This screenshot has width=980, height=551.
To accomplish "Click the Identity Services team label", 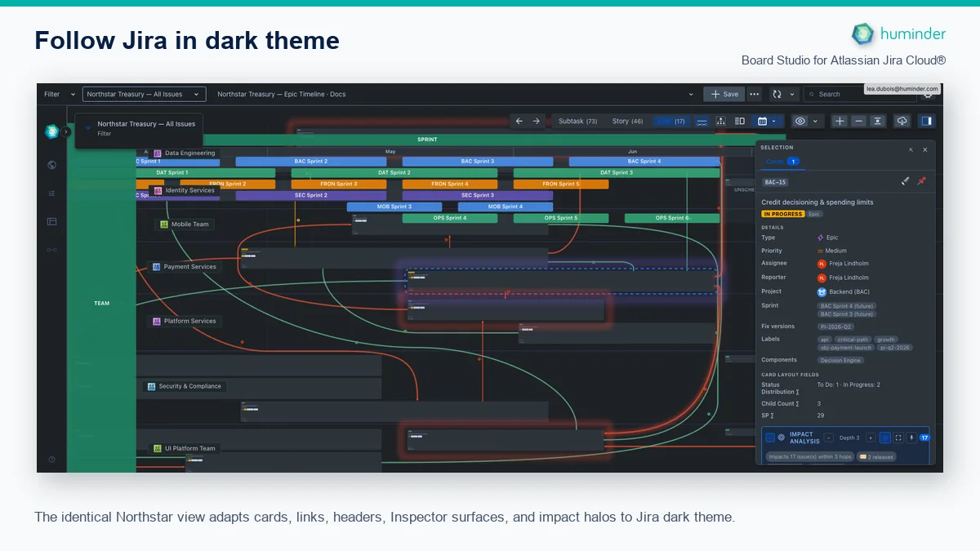I will point(185,190).
